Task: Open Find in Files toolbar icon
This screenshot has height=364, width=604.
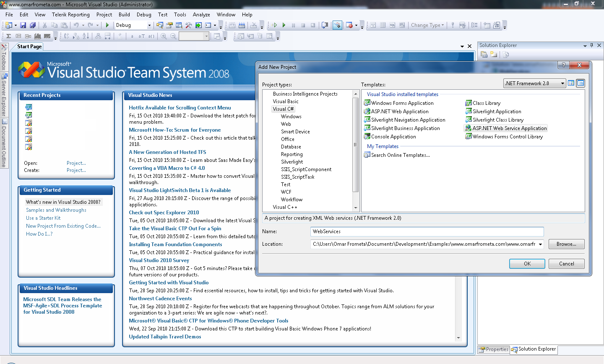Action: point(160,25)
